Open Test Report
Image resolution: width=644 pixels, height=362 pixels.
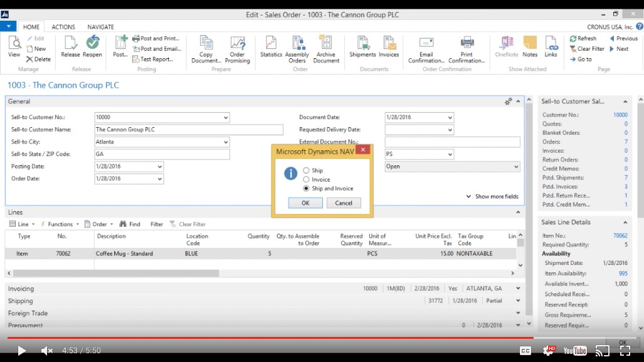[x=152, y=59]
